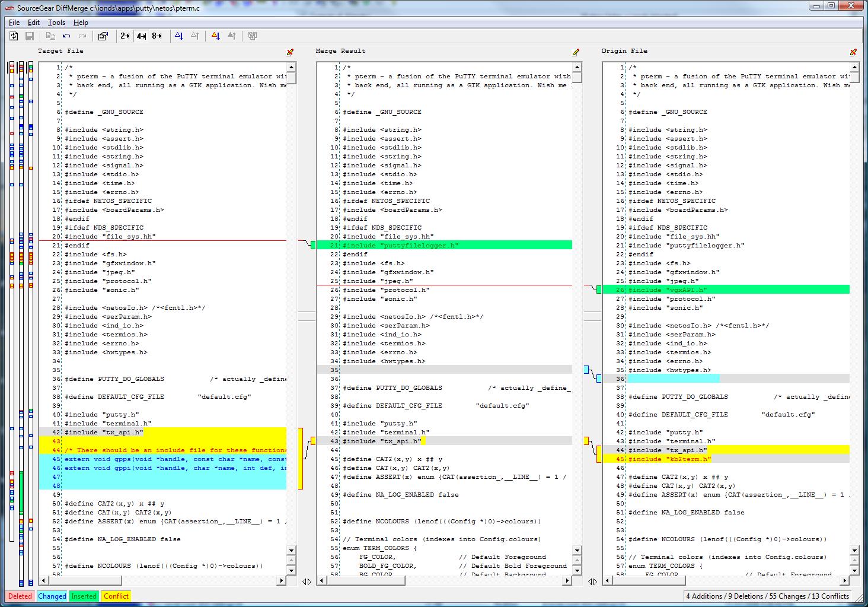The image size is (868, 607).
Task: Click up arrow of Origin File vertical scrollbar
Action: tap(854, 67)
